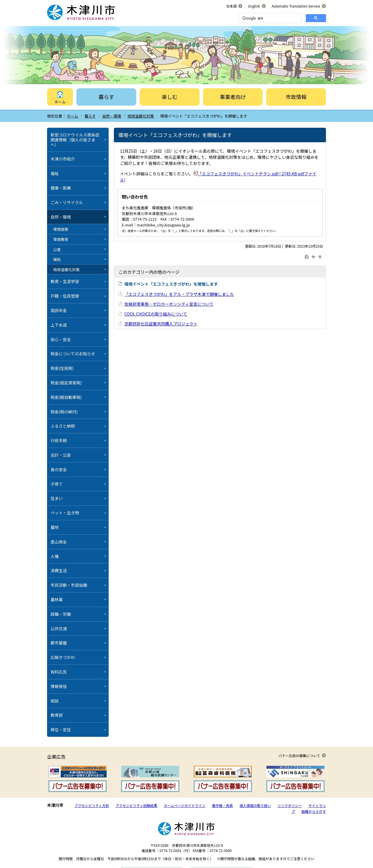Click the Google search input field
The image size is (373, 868).
tap(270, 18)
